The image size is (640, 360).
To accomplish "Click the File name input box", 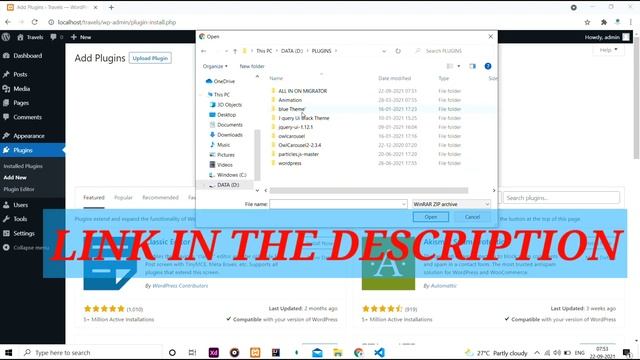I will (338, 204).
